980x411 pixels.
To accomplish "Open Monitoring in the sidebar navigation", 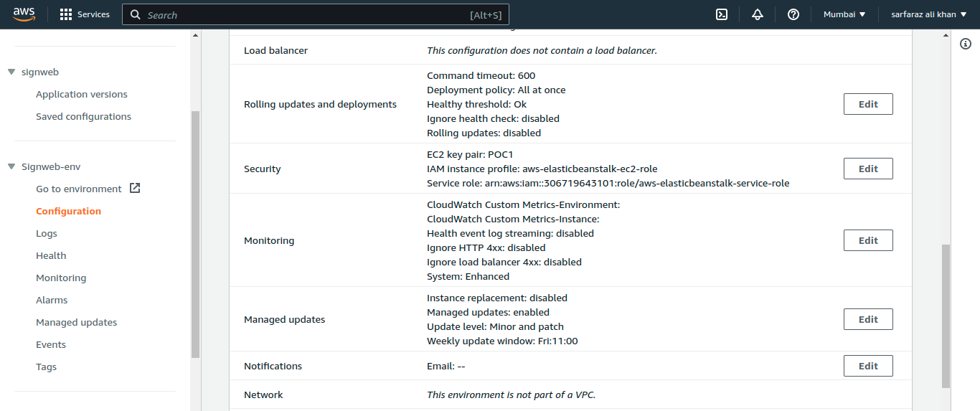I will tap(61, 278).
